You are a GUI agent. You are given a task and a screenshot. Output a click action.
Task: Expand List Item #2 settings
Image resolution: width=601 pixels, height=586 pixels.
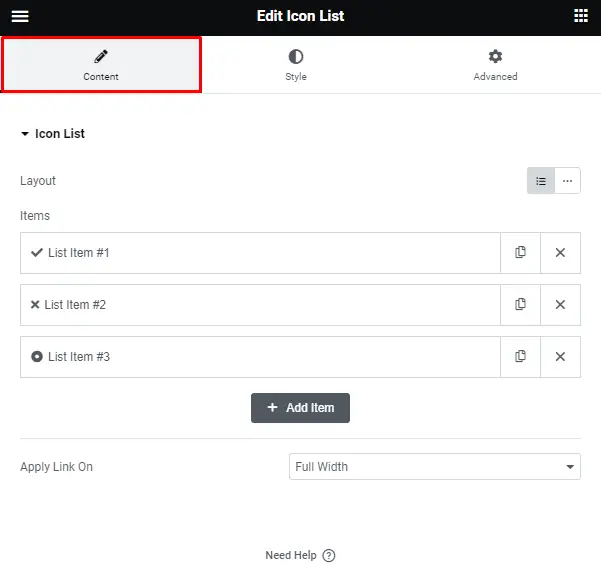coord(260,305)
